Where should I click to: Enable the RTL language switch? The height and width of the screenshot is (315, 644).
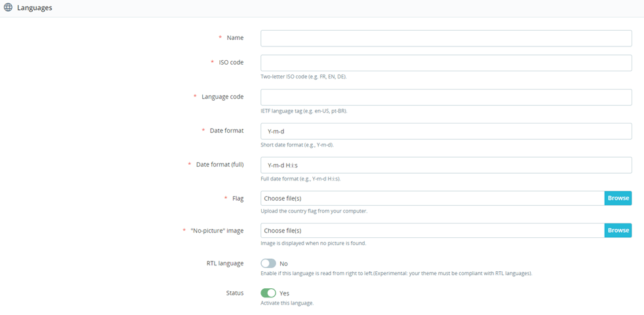coord(268,263)
